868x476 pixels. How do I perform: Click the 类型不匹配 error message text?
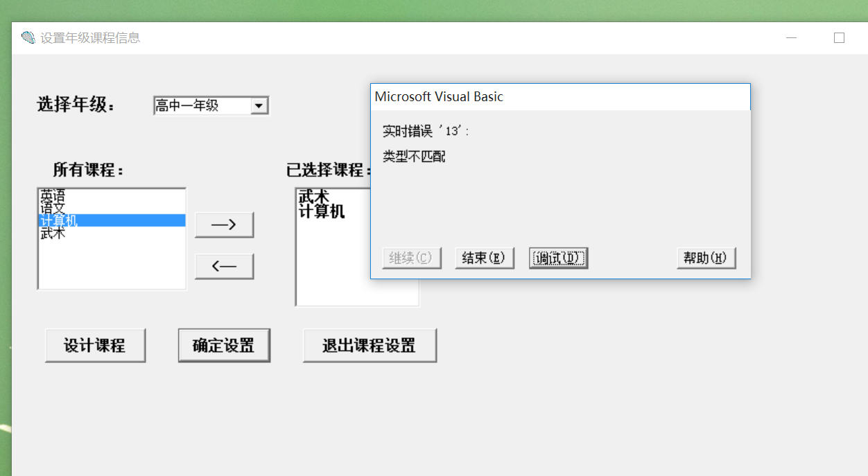coord(414,157)
